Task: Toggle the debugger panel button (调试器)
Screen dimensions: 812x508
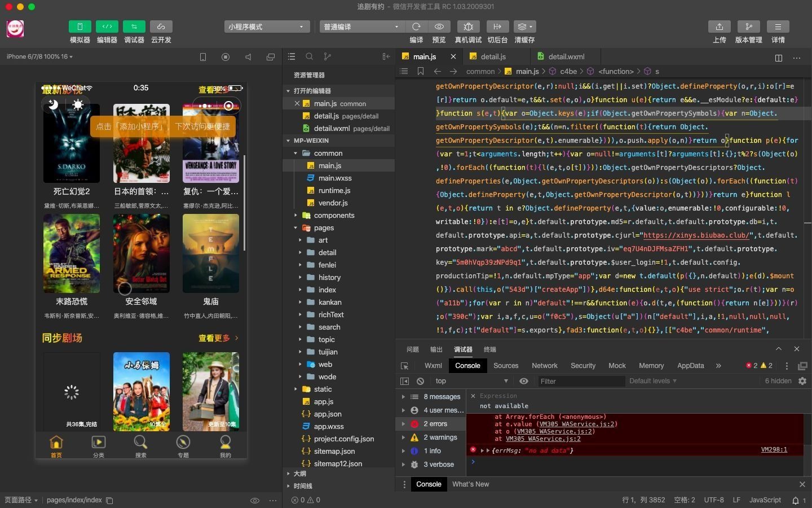Action: (134, 27)
